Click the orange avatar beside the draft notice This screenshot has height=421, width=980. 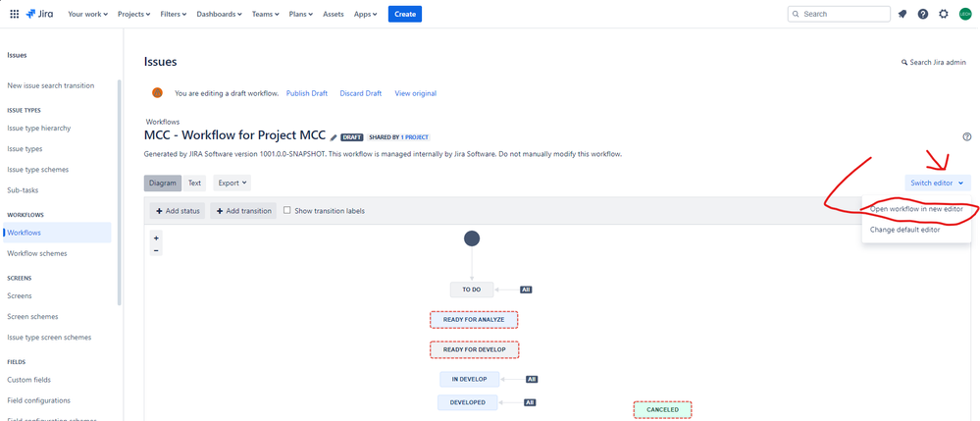[x=158, y=92]
